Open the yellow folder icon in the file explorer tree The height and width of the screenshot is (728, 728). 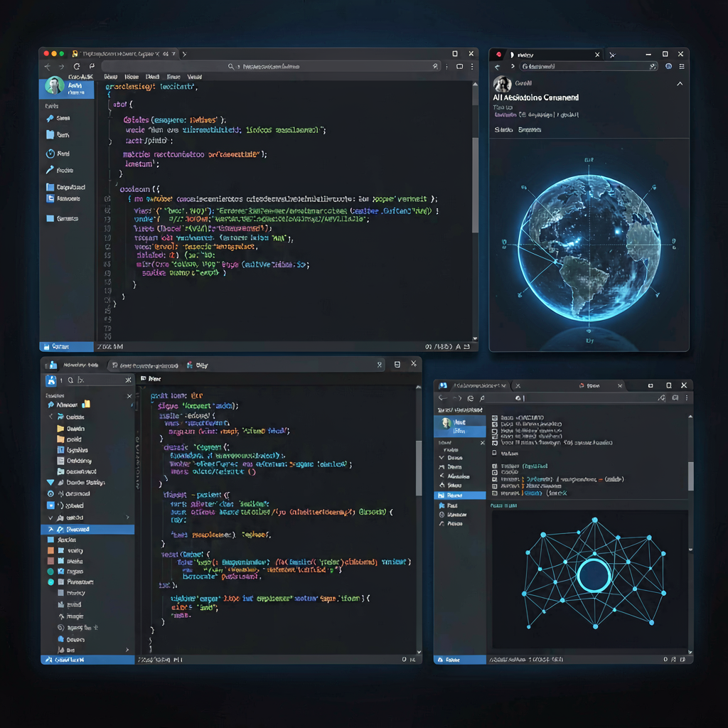[60, 429]
